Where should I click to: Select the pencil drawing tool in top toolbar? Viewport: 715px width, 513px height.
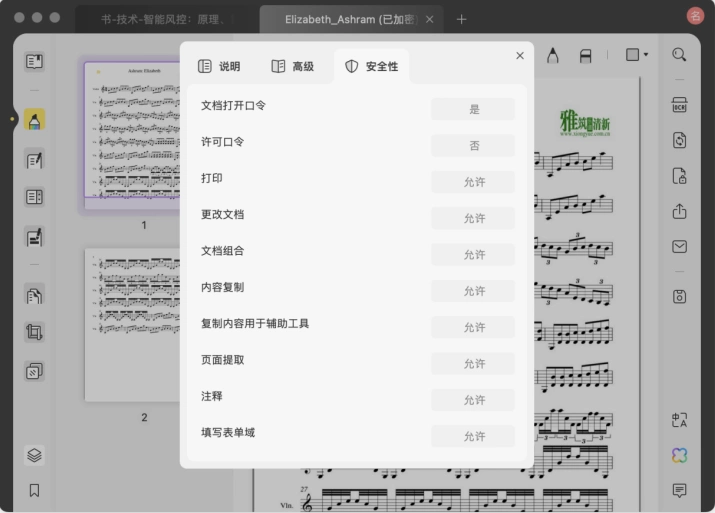[553, 56]
